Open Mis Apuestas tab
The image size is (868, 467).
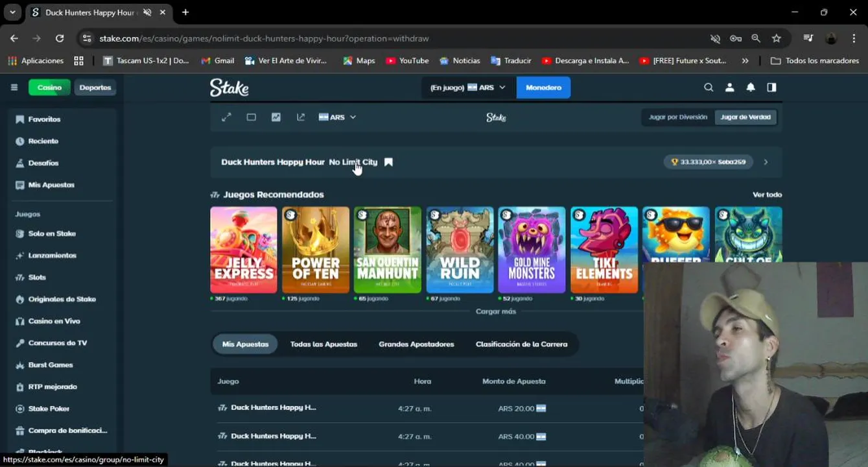pos(245,344)
